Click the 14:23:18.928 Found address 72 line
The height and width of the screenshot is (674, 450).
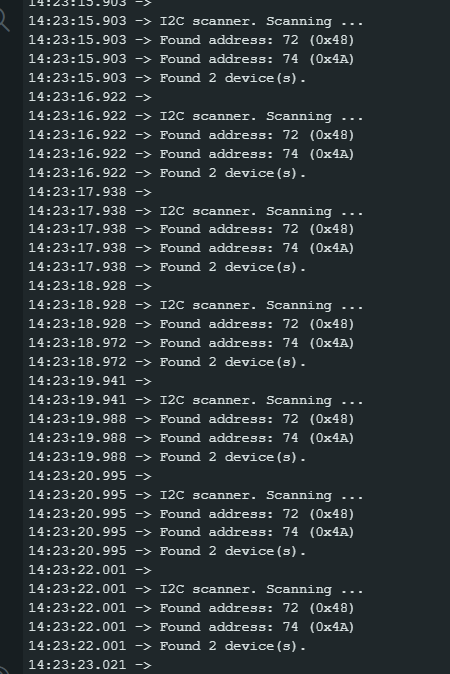pyautogui.click(x=191, y=324)
